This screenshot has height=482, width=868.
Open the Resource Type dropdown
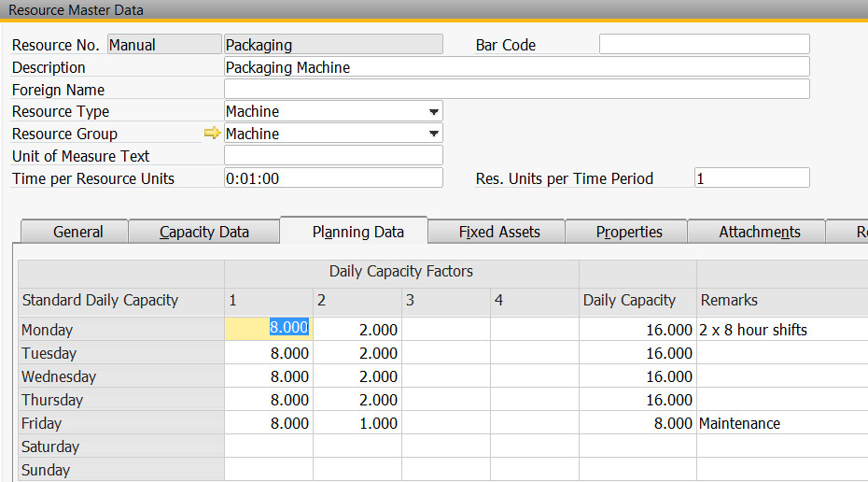coord(433,111)
